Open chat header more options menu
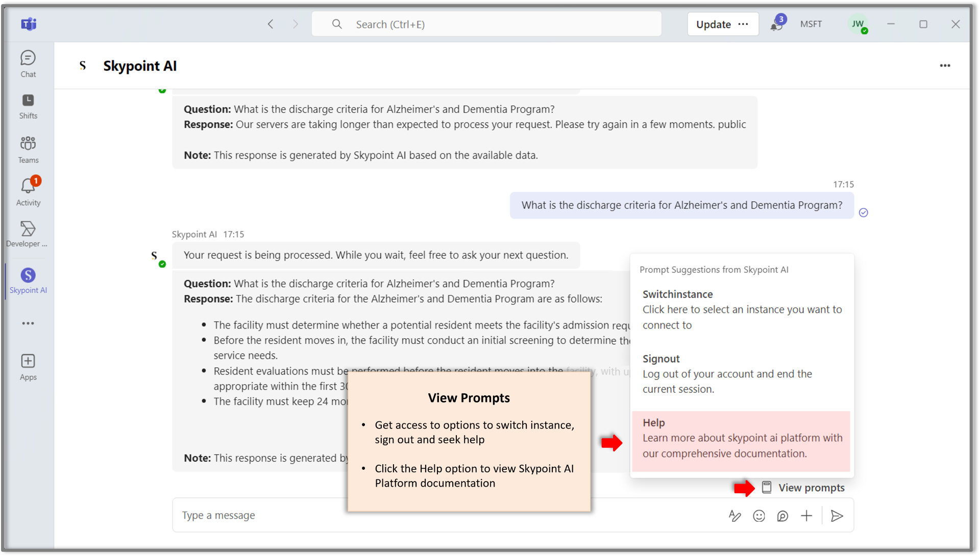The image size is (980, 556). (x=945, y=65)
